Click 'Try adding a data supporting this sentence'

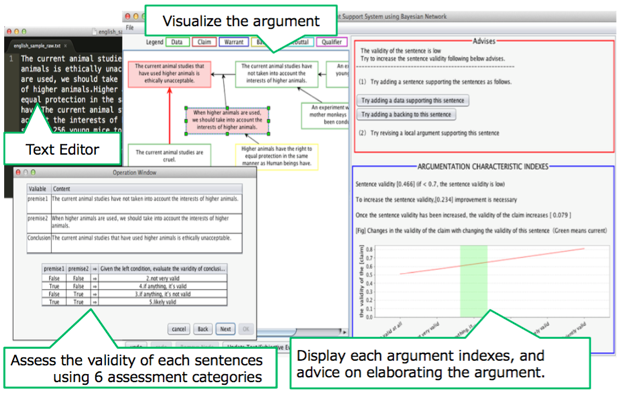(413, 100)
